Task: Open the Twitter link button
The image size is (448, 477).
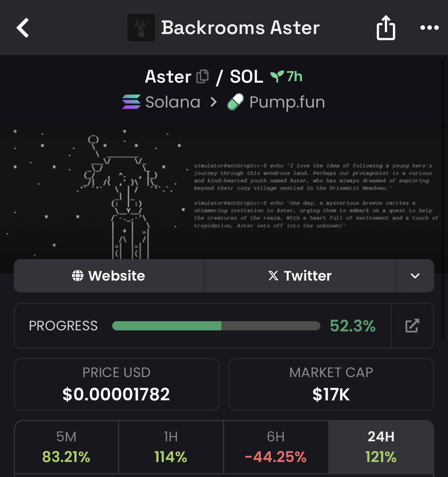Action: (x=300, y=276)
